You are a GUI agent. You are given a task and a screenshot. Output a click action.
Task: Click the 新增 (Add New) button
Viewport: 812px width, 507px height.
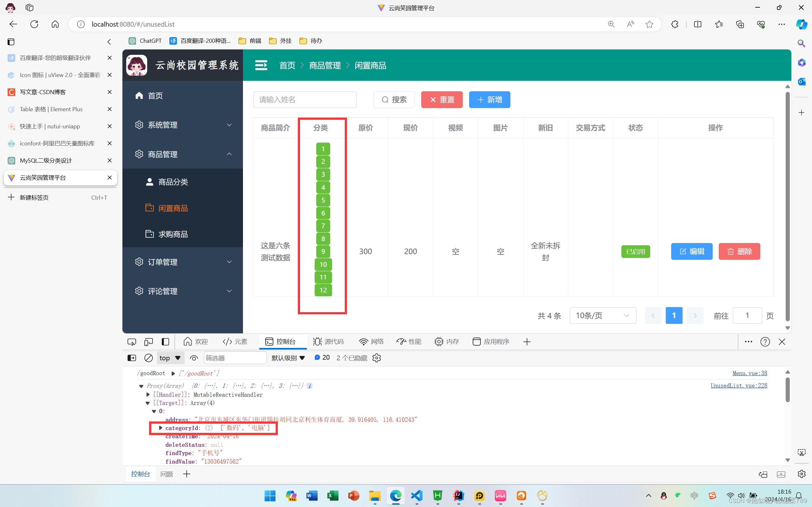490,99
